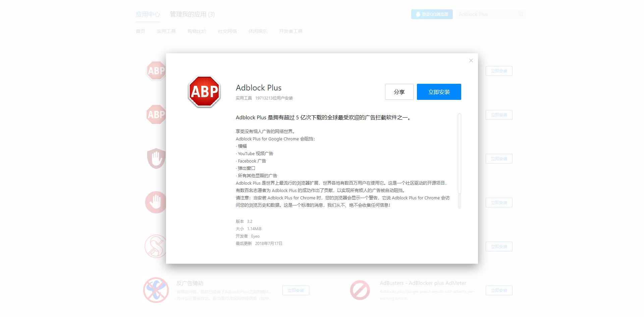This screenshot has width=644, height=317.
Task: Click the Adblock Plus ABP stop-sign icon
Action: 204,91
